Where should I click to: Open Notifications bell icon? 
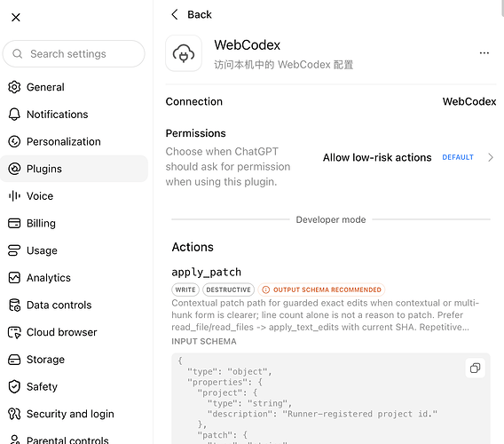[x=14, y=115]
